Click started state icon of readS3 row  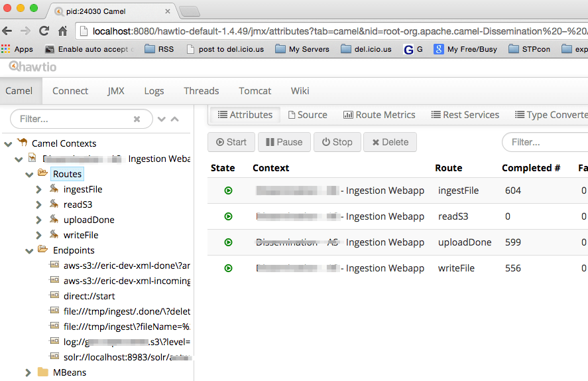(x=228, y=216)
